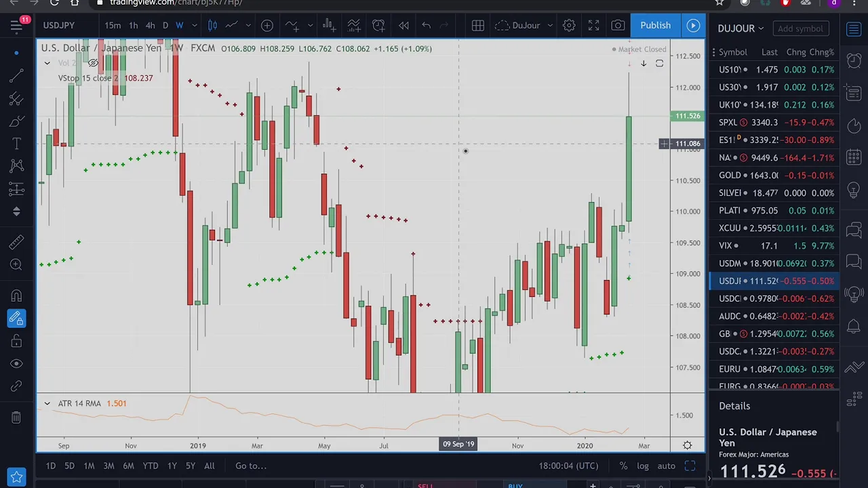Collapse the ATR 14 RMA pane chevron
Viewport: 868px width, 488px height.
[47, 404]
